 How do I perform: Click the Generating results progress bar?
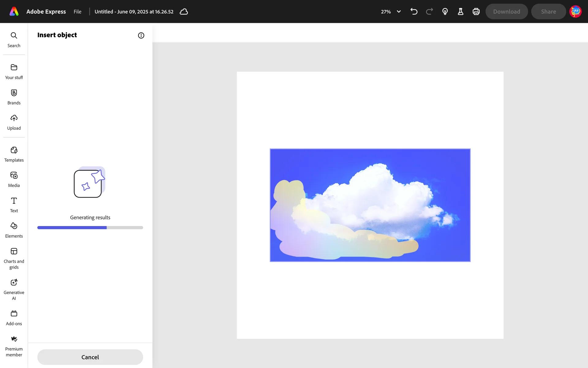point(90,228)
